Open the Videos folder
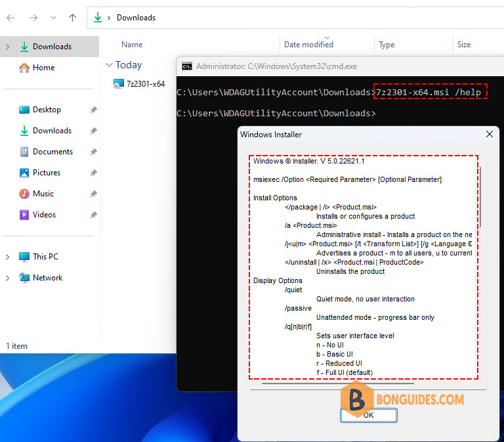The image size is (504, 442). click(x=45, y=215)
